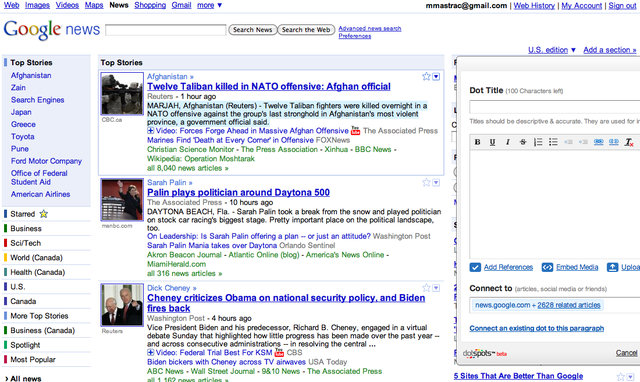This screenshot has height=382, width=640.
Task: Toggle italic in the dot editor toolbar
Action: [x=507, y=142]
